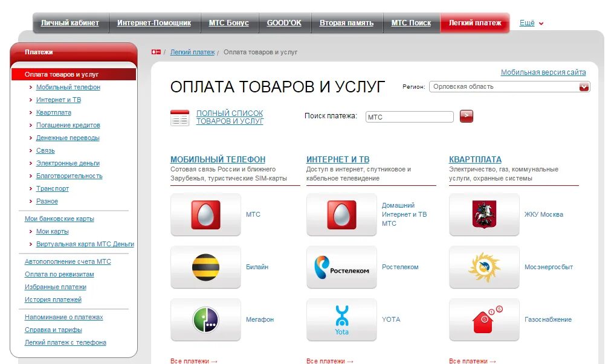Image resolution: width=614 pixels, height=364 pixels.
Task: Open Связь sidebar link
Action: pyautogui.click(x=45, y=150)
